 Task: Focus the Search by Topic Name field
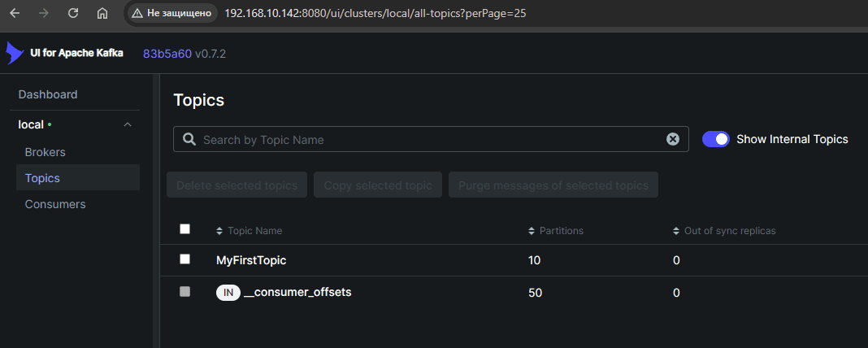click(431, 139)
